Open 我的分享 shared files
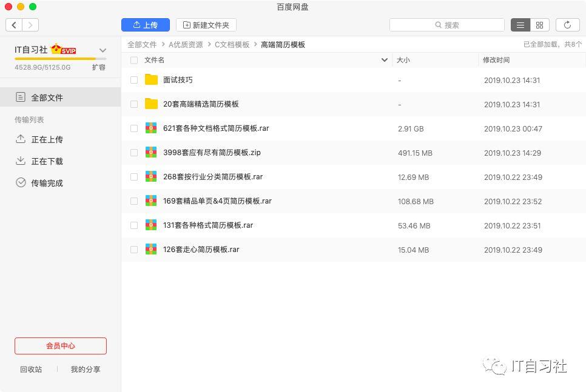Viewport: 586px width, 392px height. 85,369
